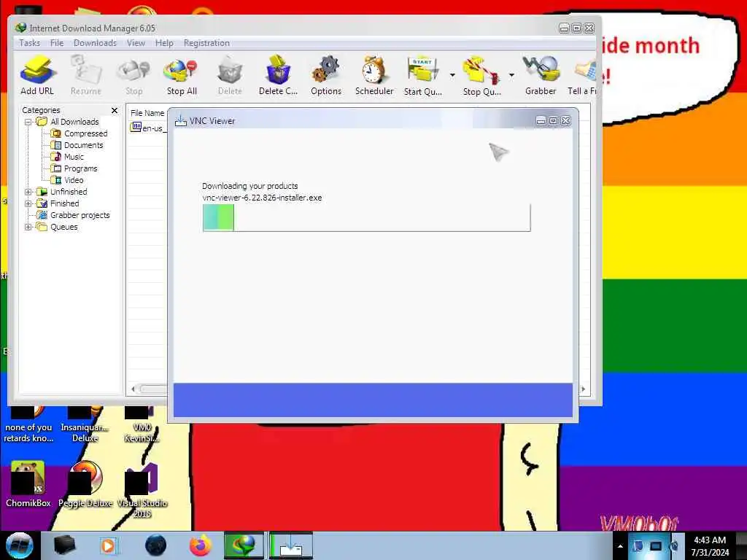Minimize the VNC Viewer window
Screen dimensions: 747x560
(x=541, y=121)
